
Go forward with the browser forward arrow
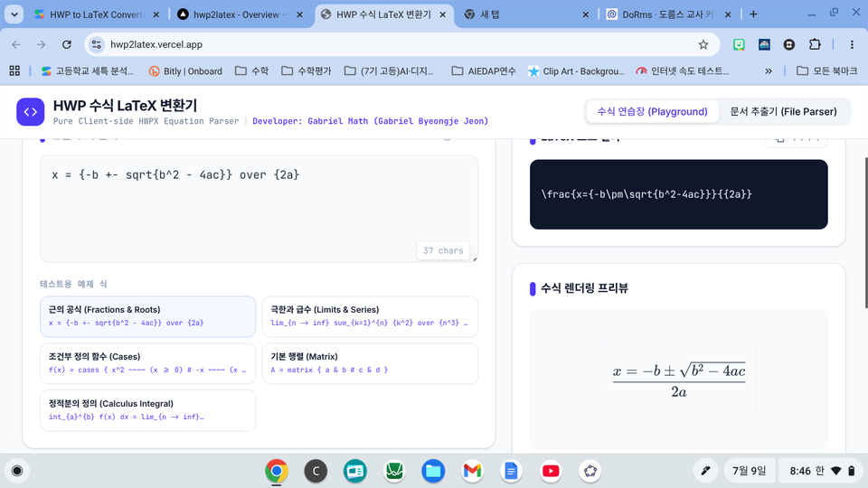click(41, 44)
